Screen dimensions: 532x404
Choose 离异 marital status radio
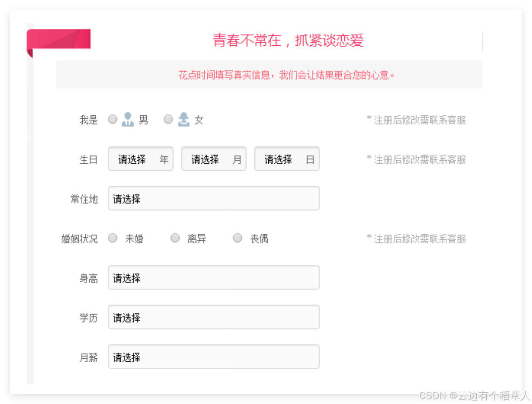175,238
